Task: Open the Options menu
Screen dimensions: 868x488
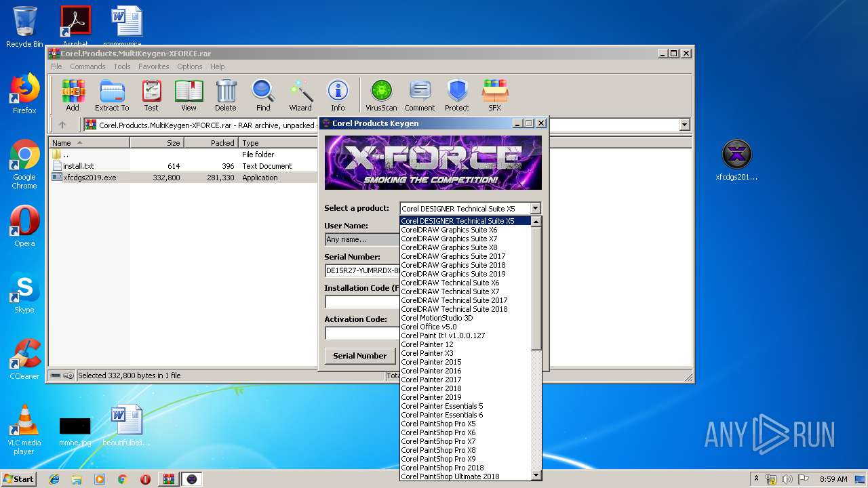Action: [x=190, y=66]
